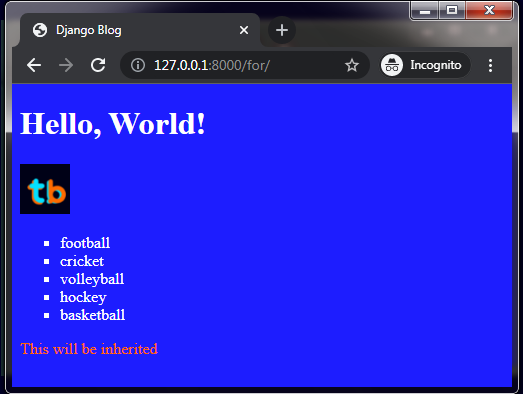Image resolution: width=523 pixels, height=394 pixels.
Task: Click the tb logo image
Action: 45,189
